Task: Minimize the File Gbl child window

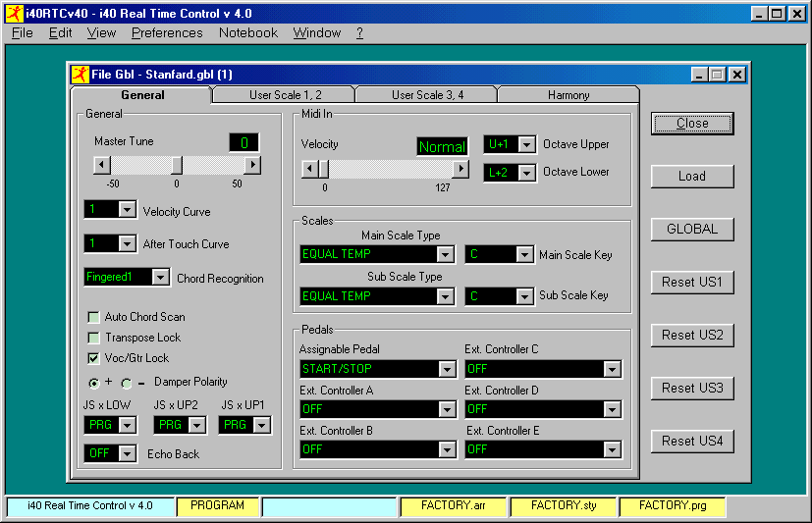Action: (x=700, y=75)
